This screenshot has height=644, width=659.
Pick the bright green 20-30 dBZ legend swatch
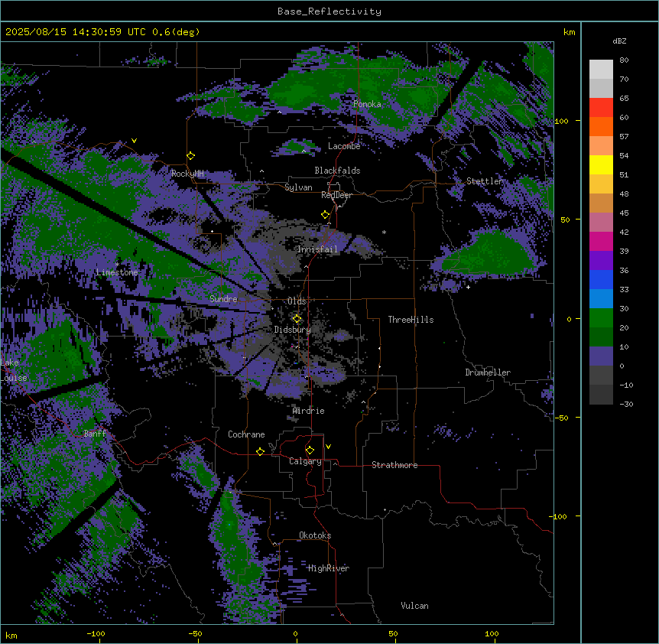601,318
